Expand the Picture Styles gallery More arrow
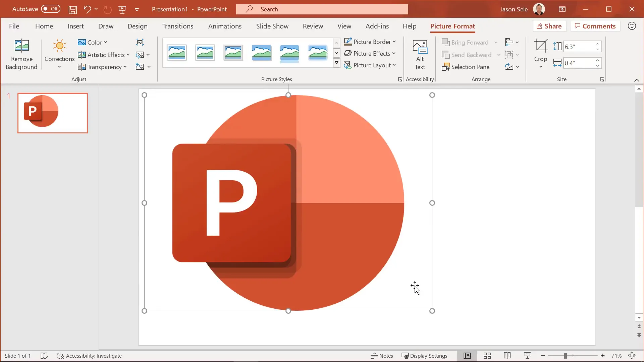 336,63
